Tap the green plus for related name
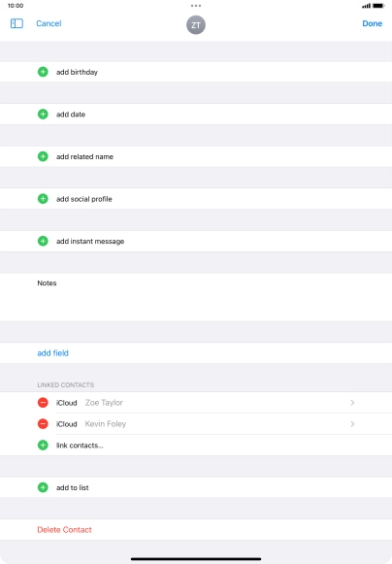This screenshot has height=564, width=392. click(x=43, y=156)
